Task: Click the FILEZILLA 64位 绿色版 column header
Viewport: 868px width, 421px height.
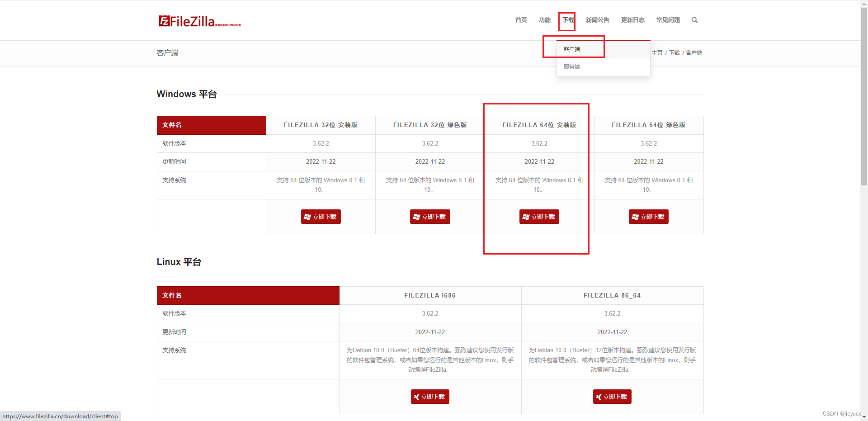Action: point(648,125)
